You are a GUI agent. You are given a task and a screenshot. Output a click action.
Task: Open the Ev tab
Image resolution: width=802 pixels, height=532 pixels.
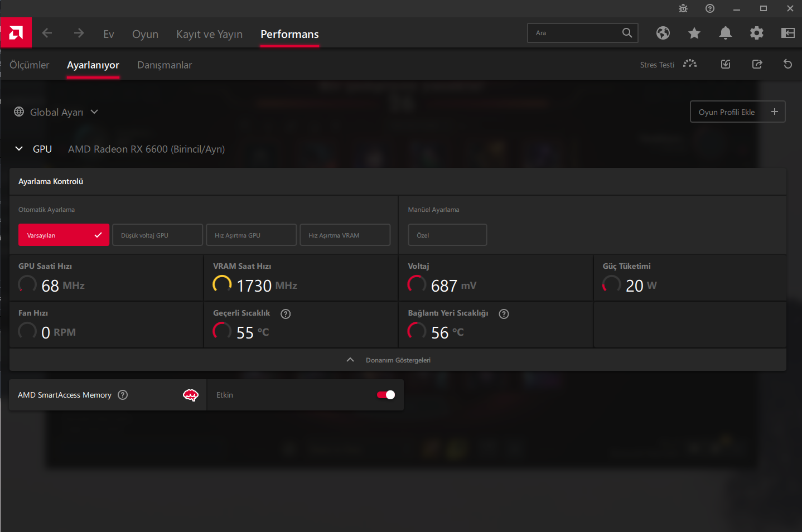[109, 34]
